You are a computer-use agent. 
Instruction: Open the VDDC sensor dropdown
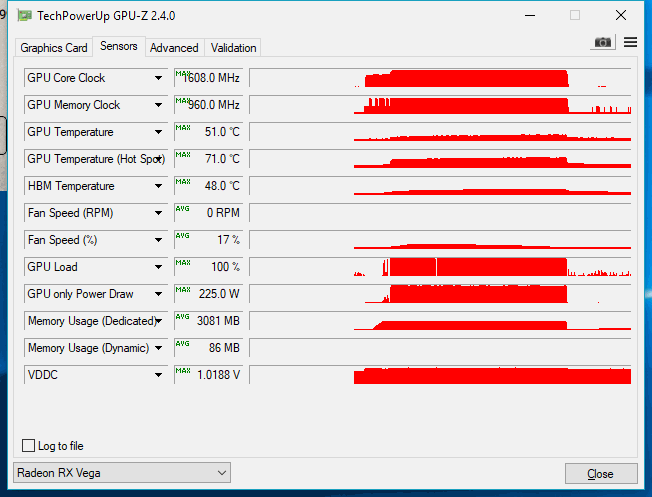pos(158,375)
